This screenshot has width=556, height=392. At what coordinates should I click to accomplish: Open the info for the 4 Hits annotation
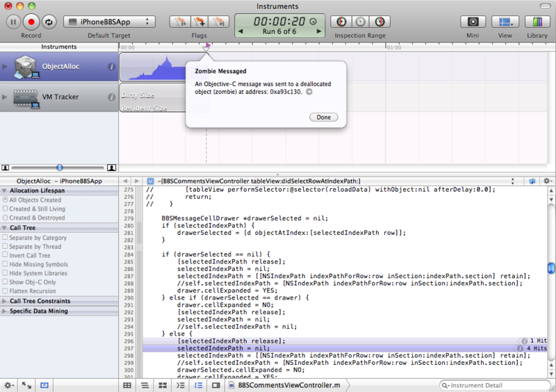click(x=520, y=348)
